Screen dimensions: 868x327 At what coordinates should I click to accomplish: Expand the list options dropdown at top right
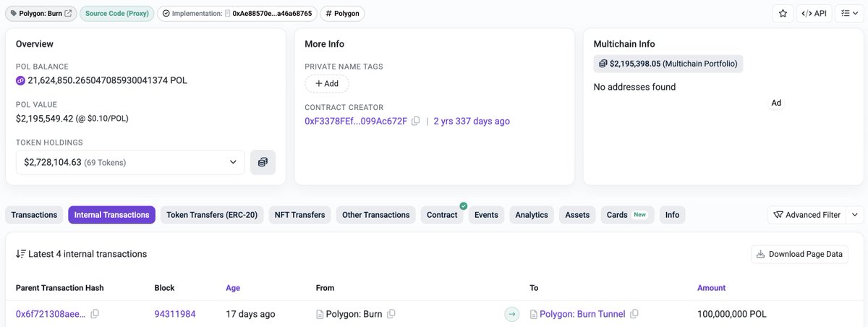point(849,13)
